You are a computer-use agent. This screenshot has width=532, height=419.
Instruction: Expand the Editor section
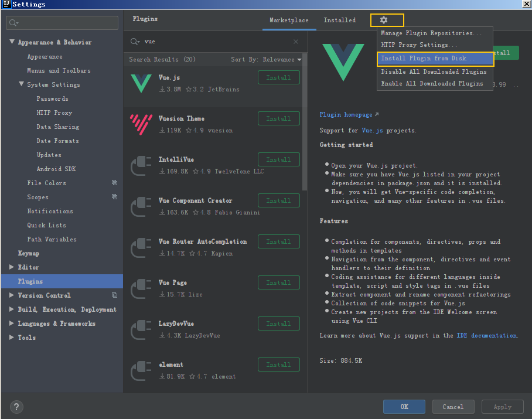[12, 267]
